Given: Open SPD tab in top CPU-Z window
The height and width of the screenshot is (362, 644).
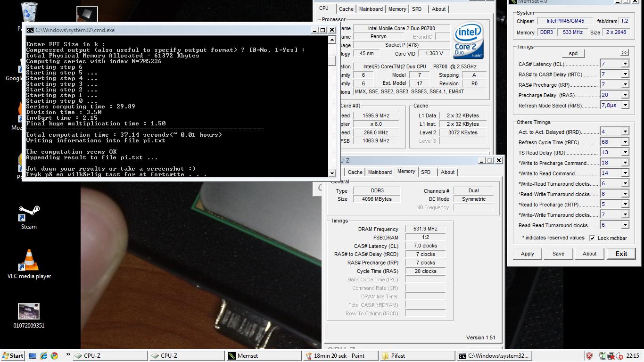Looking at the screenshot, I should click(x=417, y=9).
